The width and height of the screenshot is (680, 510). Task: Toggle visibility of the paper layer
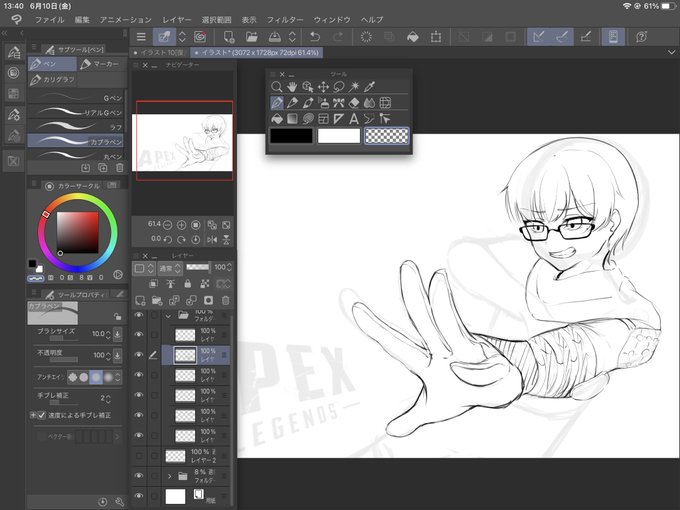pyautogui.click(x=139, y=496)
